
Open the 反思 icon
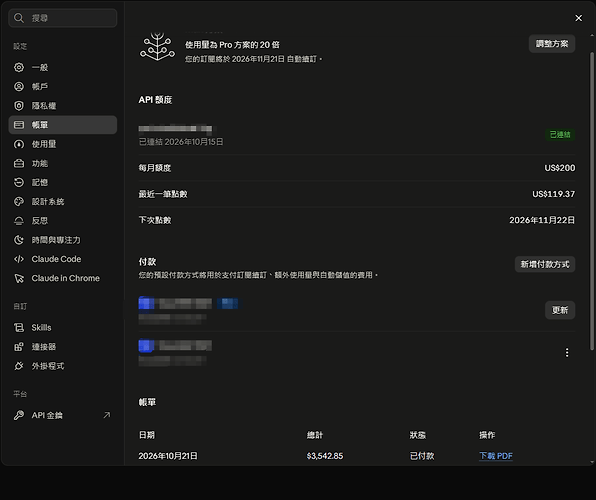pyautogui.click(x=19, y=221)
